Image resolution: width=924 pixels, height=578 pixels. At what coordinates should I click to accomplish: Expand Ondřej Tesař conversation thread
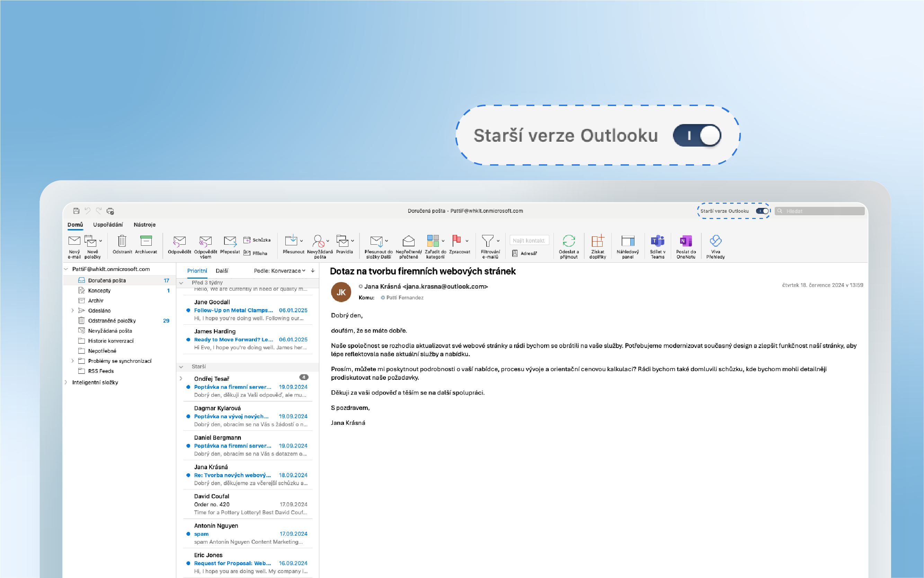(181, 378)
